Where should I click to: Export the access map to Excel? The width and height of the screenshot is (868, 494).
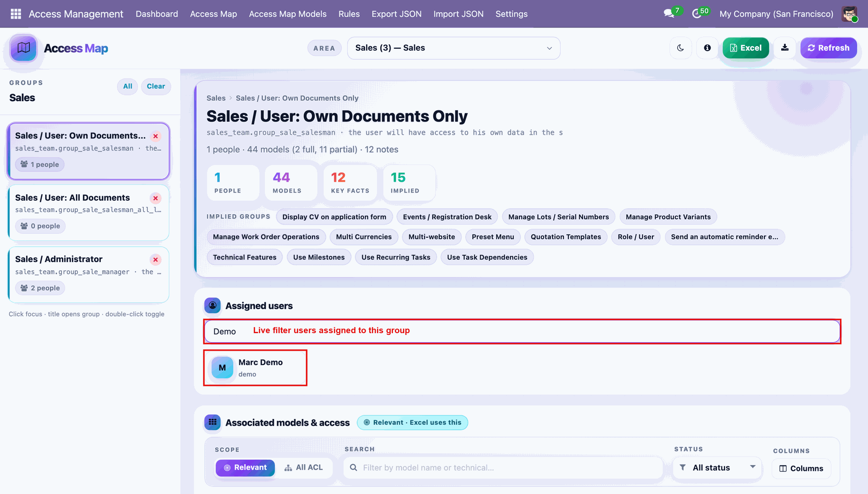(746, 48)
